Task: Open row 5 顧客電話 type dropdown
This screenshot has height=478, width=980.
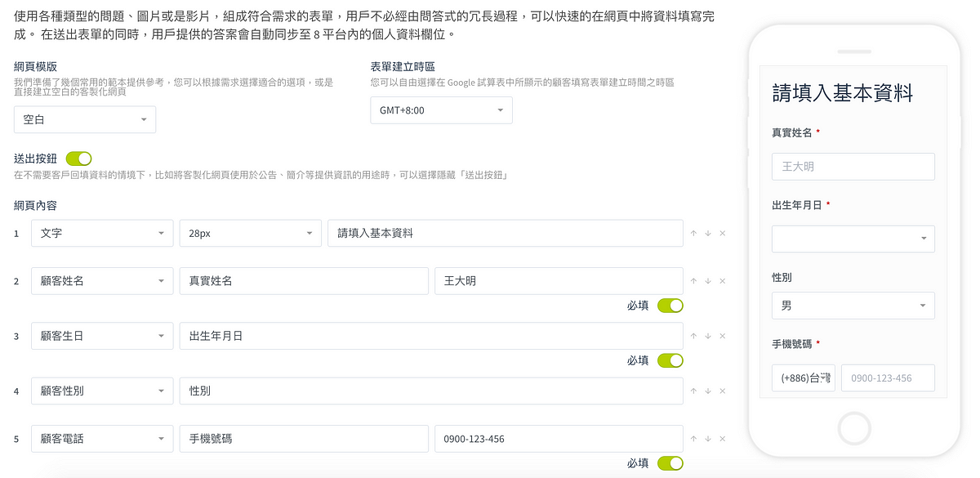Action: click(x=102, y=439)
